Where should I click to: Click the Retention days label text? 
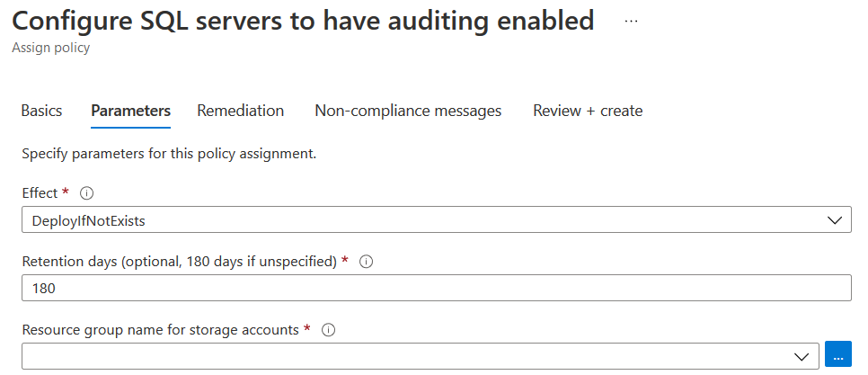(179, 262)
